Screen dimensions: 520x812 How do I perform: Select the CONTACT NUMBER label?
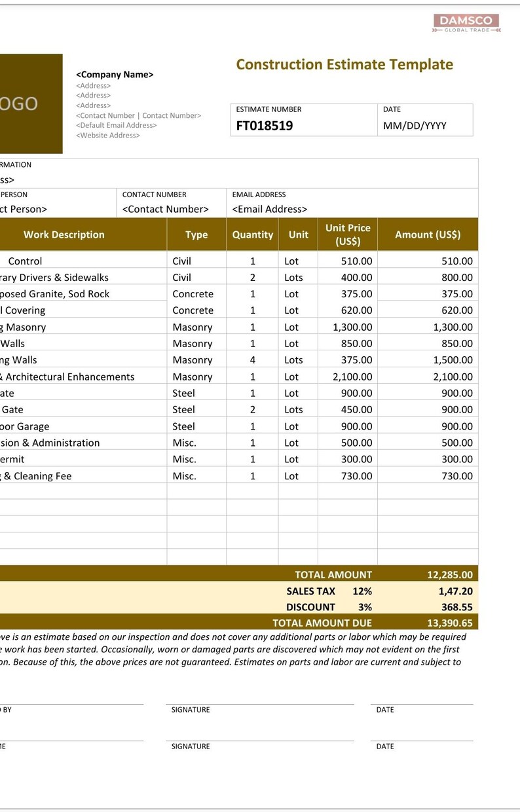(154, 194)
